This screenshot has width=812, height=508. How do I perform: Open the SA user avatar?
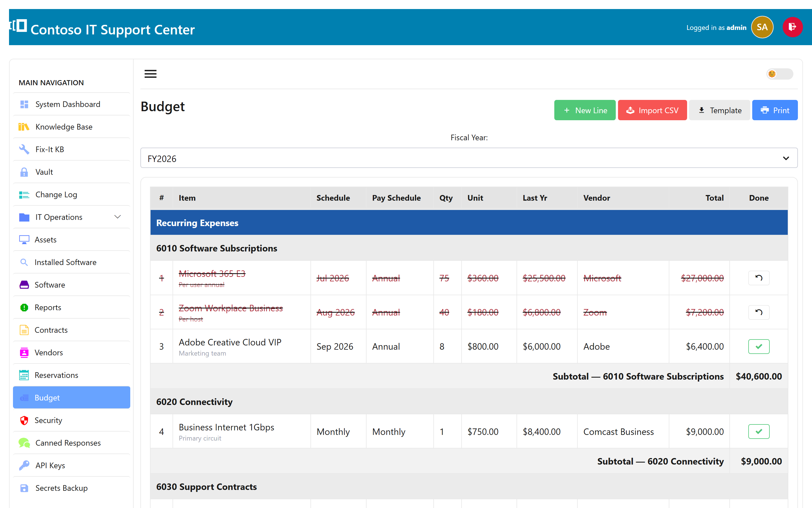(x=762, y=27)
